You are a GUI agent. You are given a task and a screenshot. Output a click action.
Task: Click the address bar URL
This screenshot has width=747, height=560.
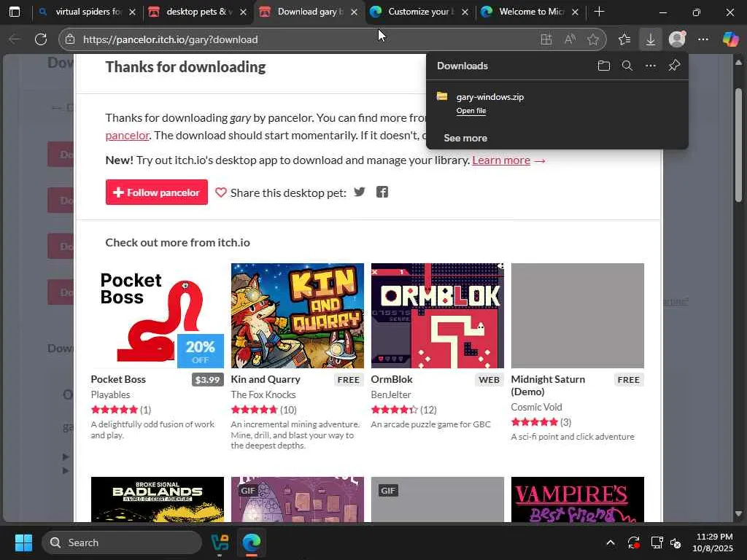coord(171,39)
